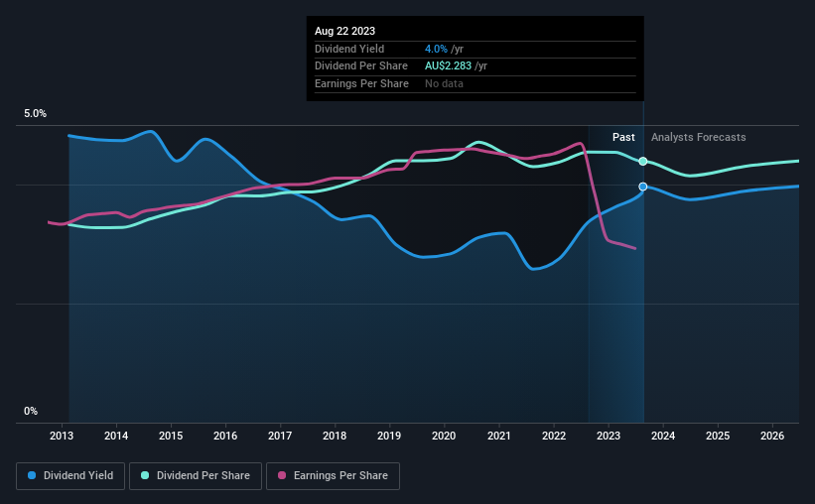815x504 pixels.
Task: Click the 2021 x-axis year label
Action: click(x=498, y=436)
